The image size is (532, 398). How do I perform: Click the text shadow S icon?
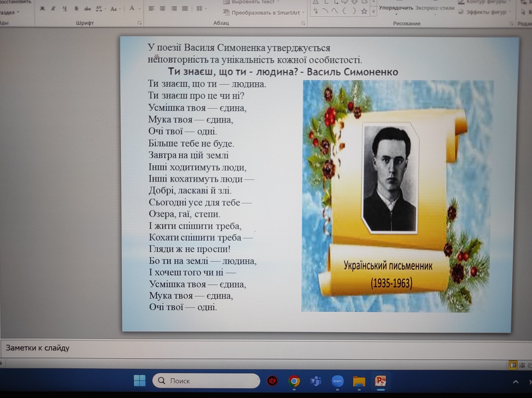[76, 9]
